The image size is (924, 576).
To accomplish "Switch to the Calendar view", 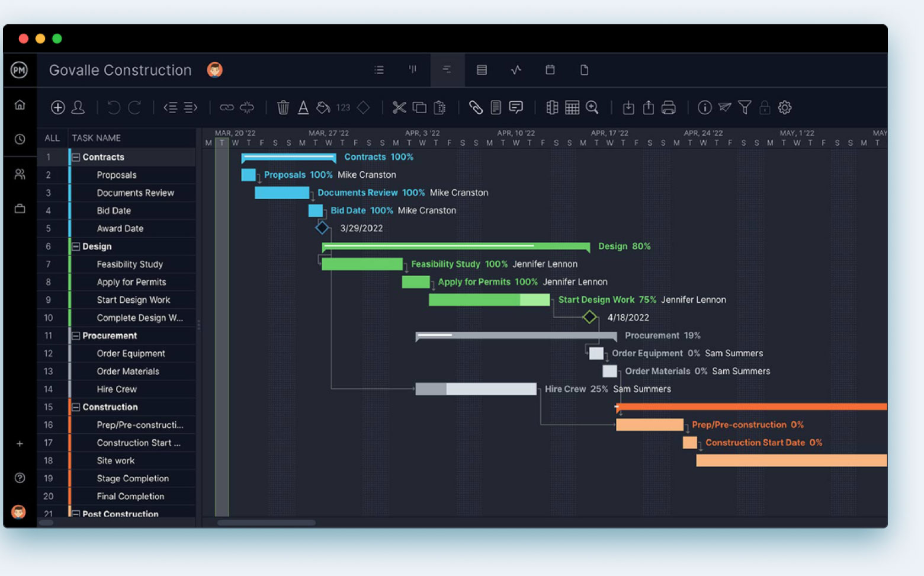I will pyautogui.click(x=550, y=69).
